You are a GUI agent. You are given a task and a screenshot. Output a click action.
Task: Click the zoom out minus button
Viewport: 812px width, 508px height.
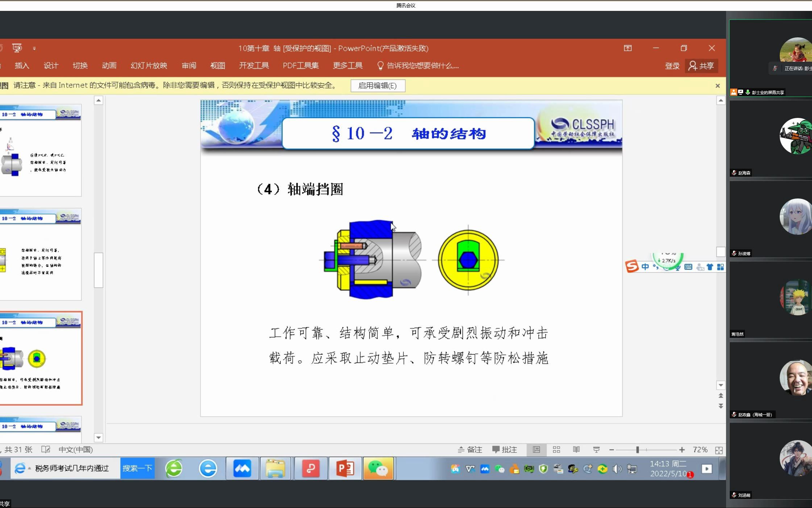coord(612,450)
